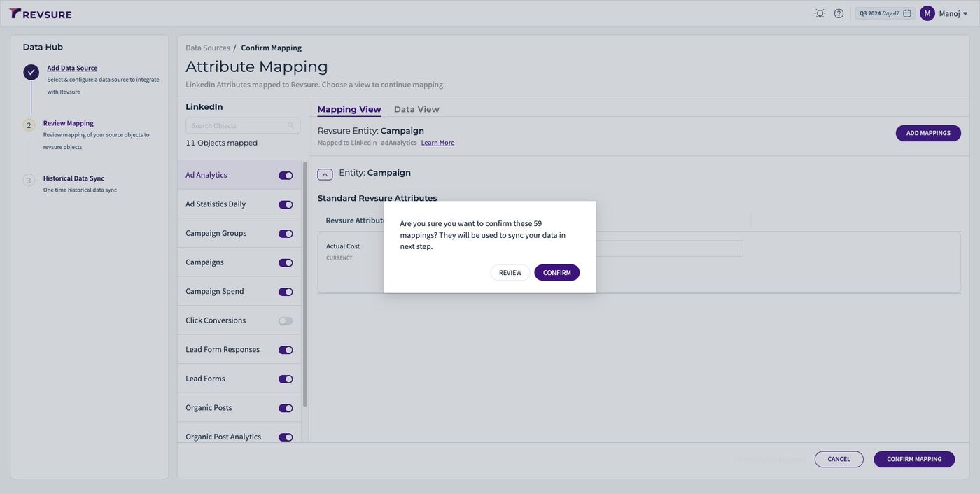Toggle the Campaign Groups switch
The height and width of the screenshot is (494, 980).
[x=286, y=234]
